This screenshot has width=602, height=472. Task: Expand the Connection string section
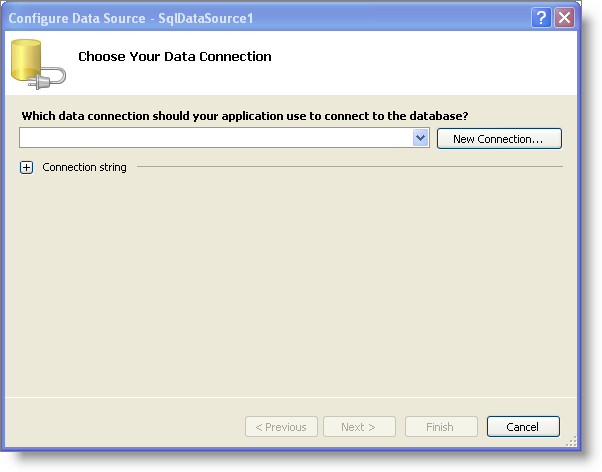[x=27, y=168]
